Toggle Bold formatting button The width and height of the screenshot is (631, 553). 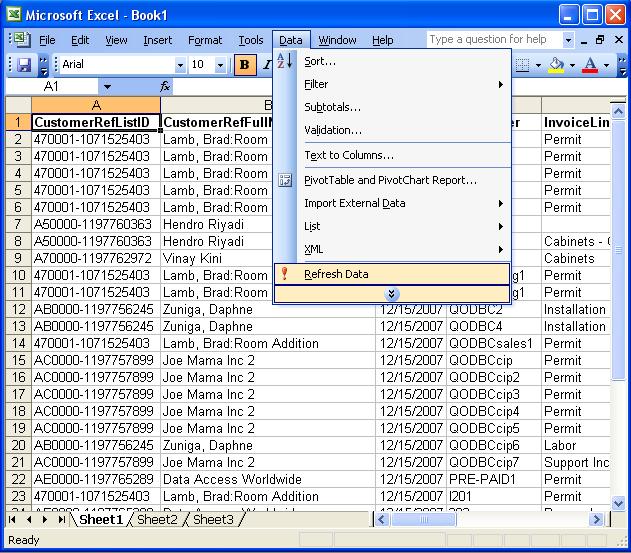pos(245,64)
